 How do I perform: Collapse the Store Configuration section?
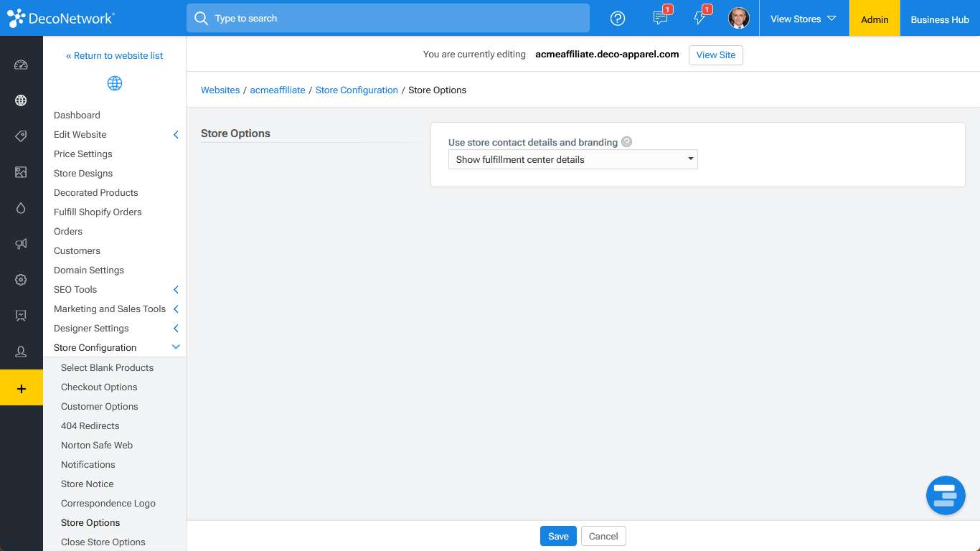tap(114, 347)
